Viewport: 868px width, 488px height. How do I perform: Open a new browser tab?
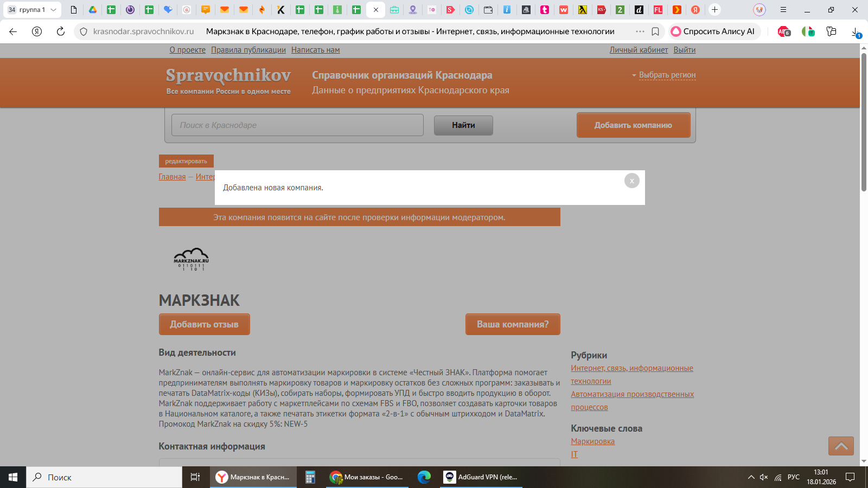tap(714, 10)
